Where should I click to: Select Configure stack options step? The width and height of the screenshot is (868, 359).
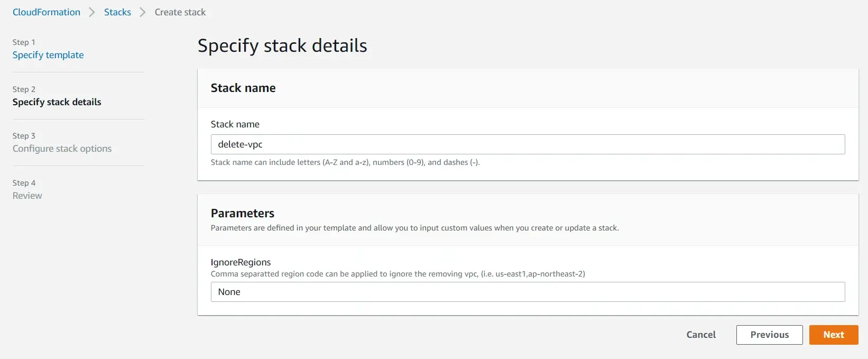tap(62, 149)
